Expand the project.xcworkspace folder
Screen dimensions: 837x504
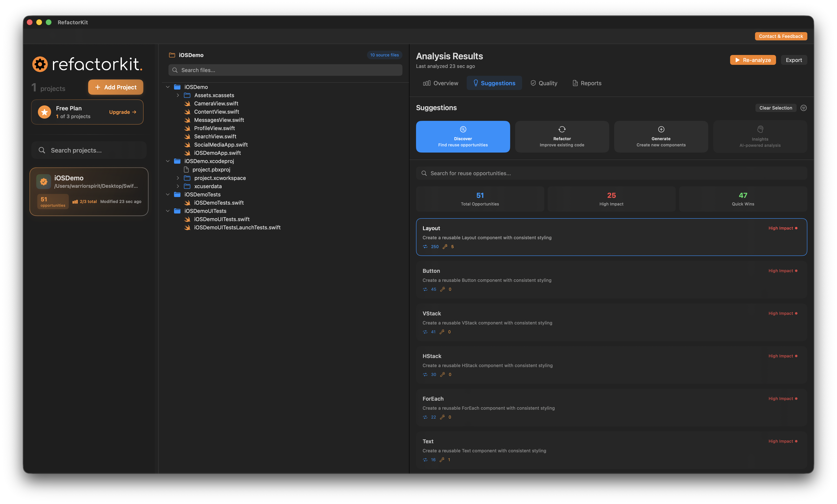(178, 178)
